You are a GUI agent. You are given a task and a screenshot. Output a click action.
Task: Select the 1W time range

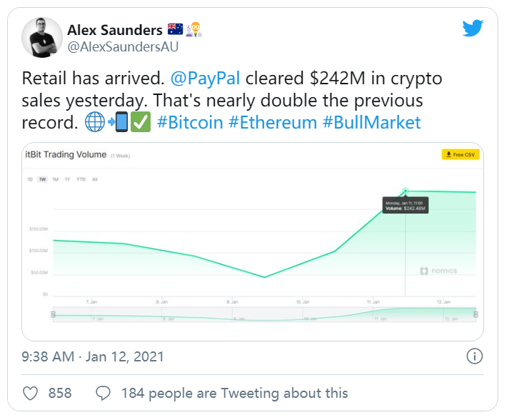(42, 179)
